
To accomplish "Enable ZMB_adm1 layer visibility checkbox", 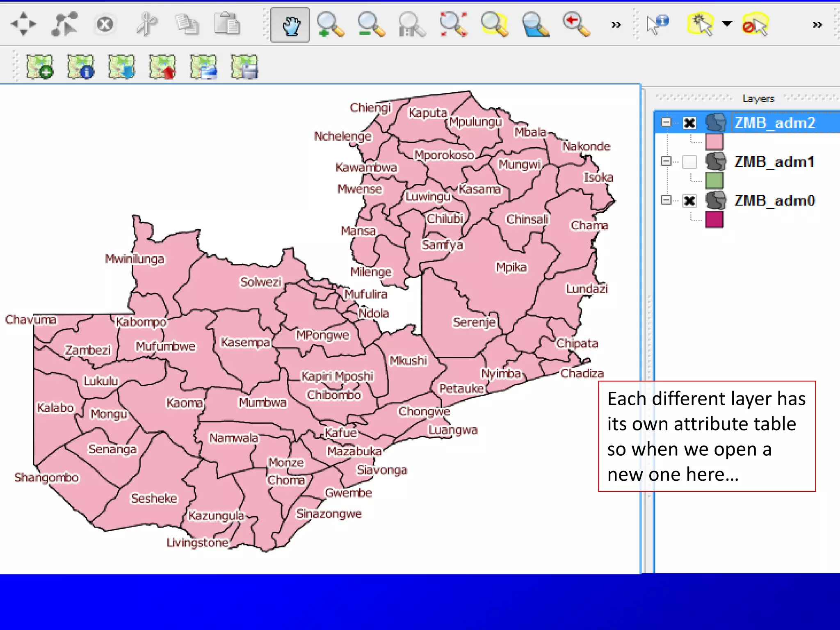I will (x=689, y=162).
